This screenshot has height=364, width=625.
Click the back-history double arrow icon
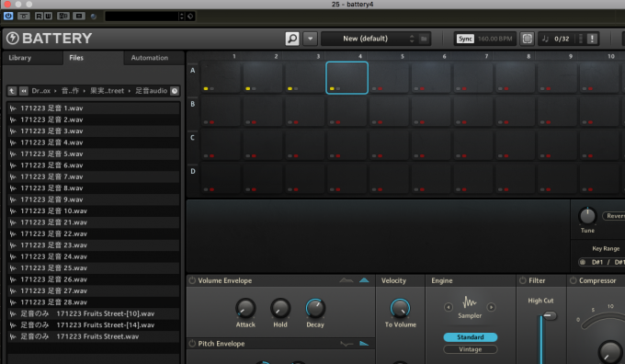[24, 91]
